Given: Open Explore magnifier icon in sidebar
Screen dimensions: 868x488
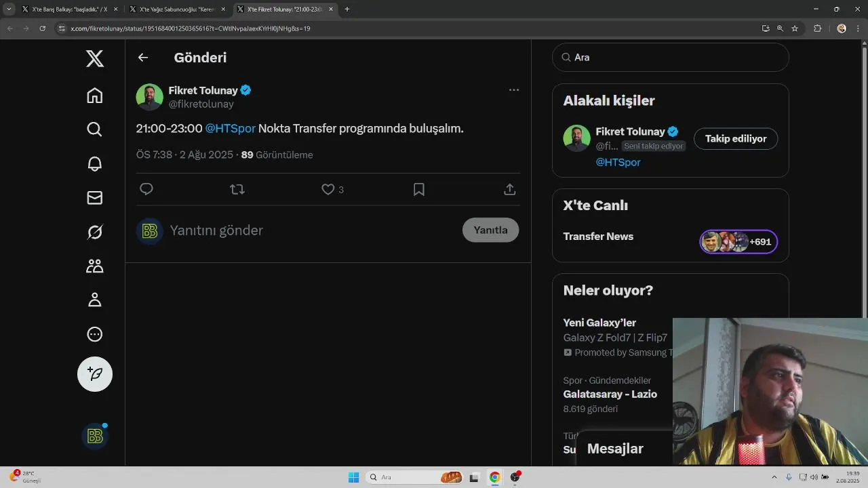Looking at the screenshot, I should [x=95, y=129].
